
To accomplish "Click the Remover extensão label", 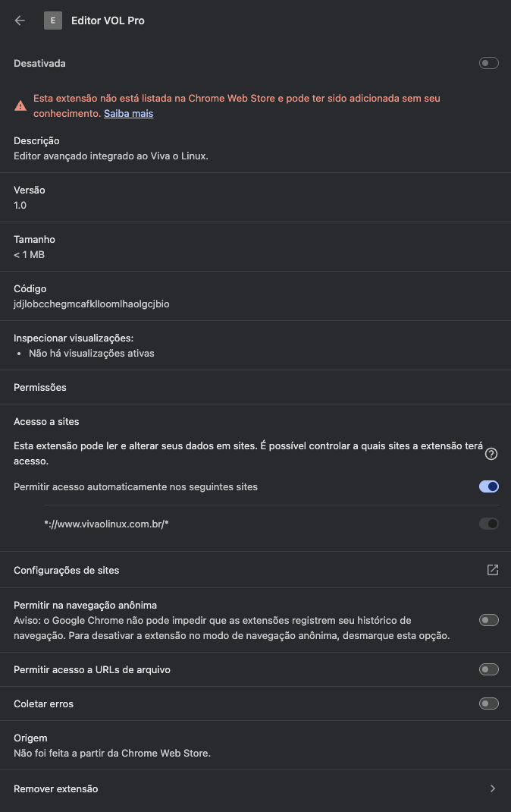I will 56,788.
